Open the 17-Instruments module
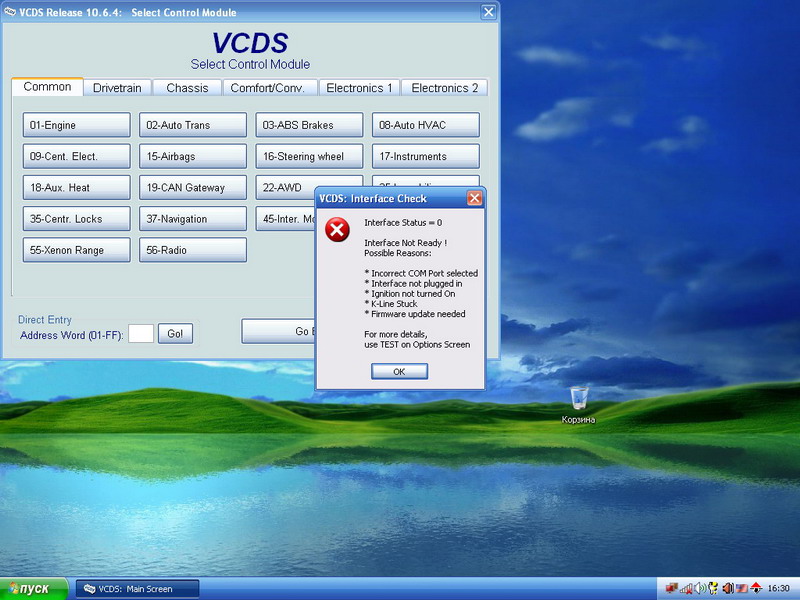 (425, 156)
